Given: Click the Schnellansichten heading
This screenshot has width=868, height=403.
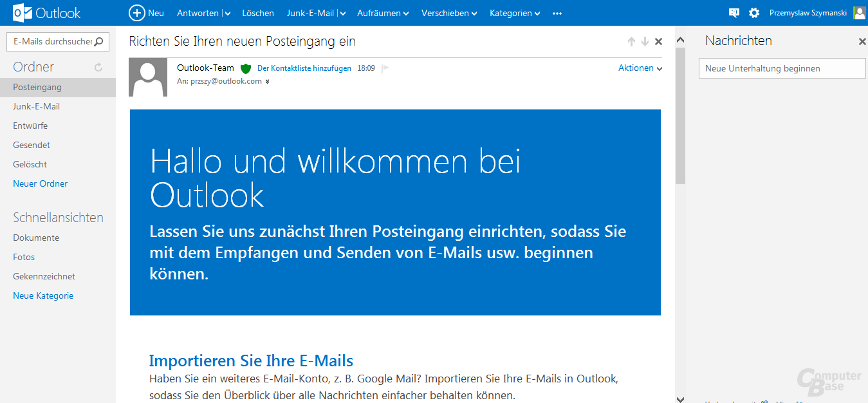Looking at the screenshot, I should 58,218.
